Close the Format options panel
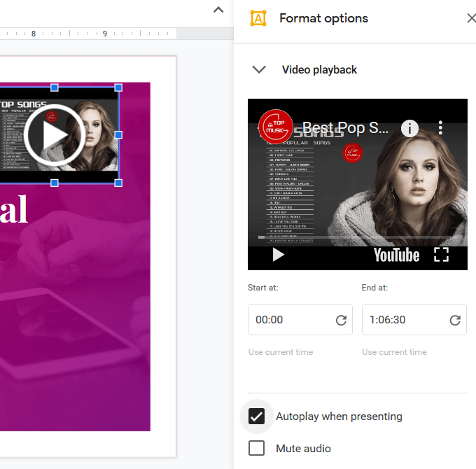476x469 pixels. [471, 19]
